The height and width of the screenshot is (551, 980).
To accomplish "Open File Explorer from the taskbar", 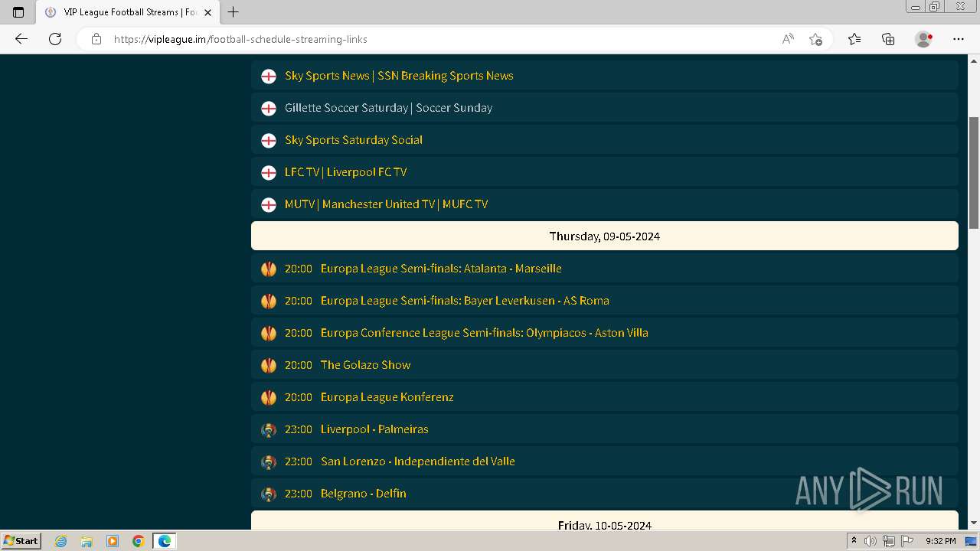I will point(87,541).
